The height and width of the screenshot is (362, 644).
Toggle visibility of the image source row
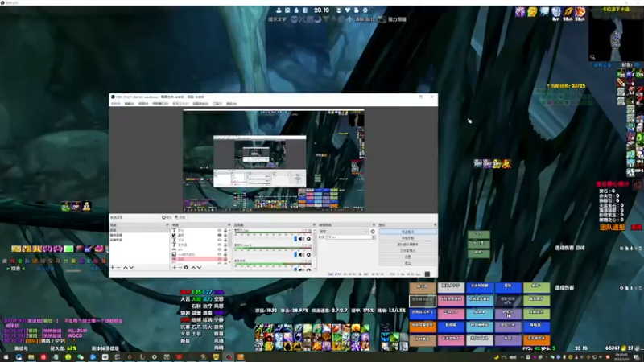(x=219, y=254)
